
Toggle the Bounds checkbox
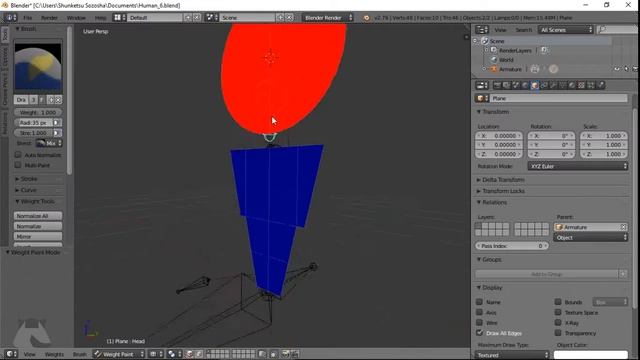(x=558, y=302)
